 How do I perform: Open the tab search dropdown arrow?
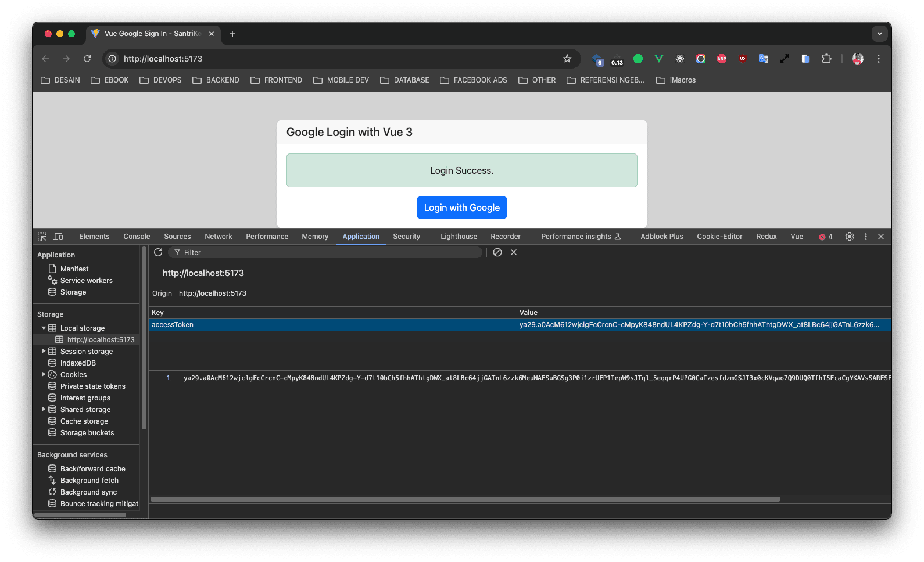click(x=880, y=34)
